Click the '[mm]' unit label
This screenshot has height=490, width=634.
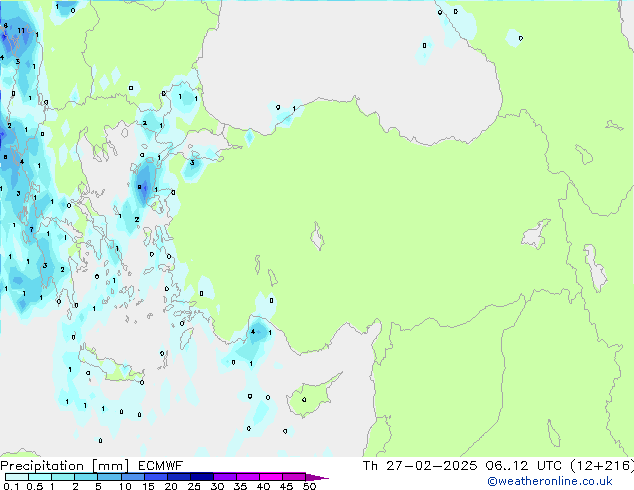coord(110,466)
